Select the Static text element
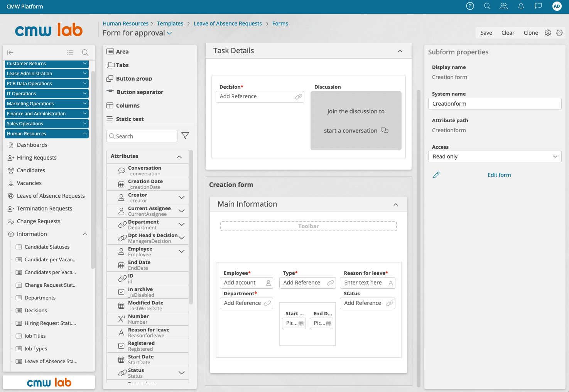 coord(125,119)
